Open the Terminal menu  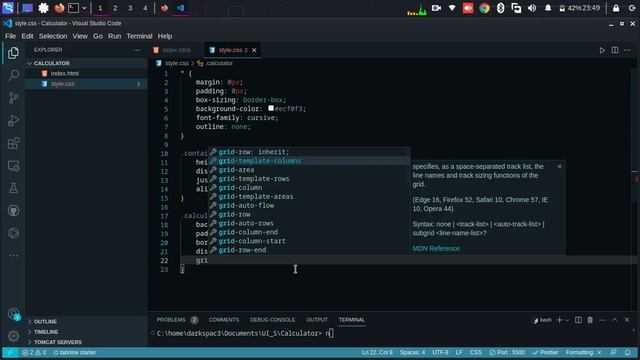point(139,36)
